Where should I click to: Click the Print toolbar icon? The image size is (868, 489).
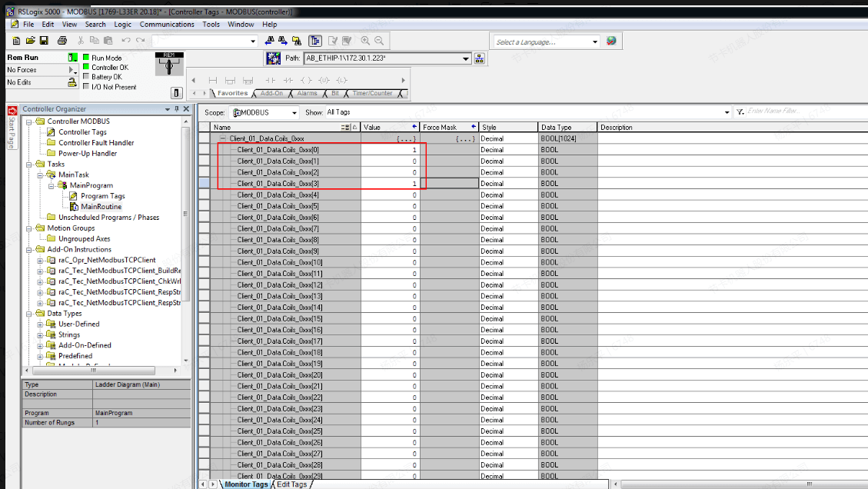tap(60, 40)
